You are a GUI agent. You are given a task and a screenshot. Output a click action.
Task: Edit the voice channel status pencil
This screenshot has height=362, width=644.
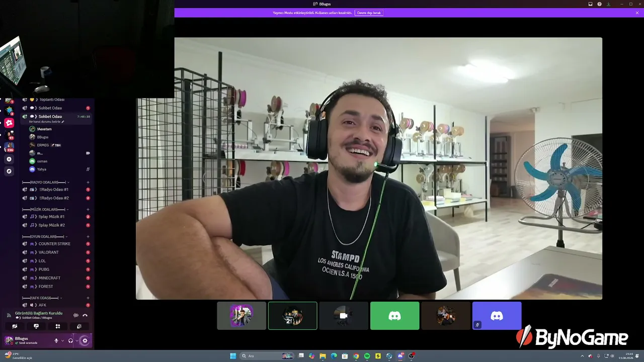pyautogui.click(x=63, y=122)
